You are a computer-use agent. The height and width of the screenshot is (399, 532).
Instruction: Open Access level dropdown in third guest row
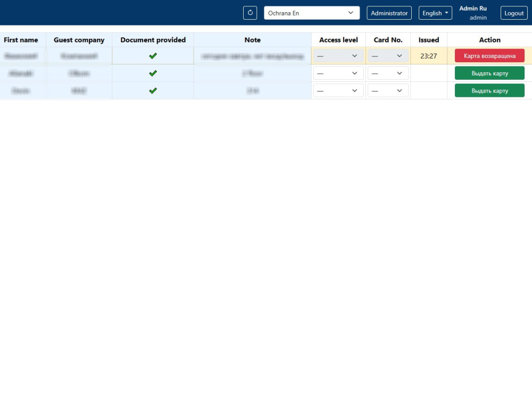coord(338,90)
